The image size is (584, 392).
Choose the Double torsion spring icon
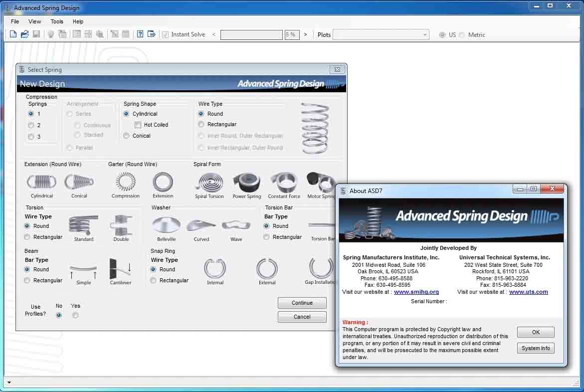click(x=120, y=225)
